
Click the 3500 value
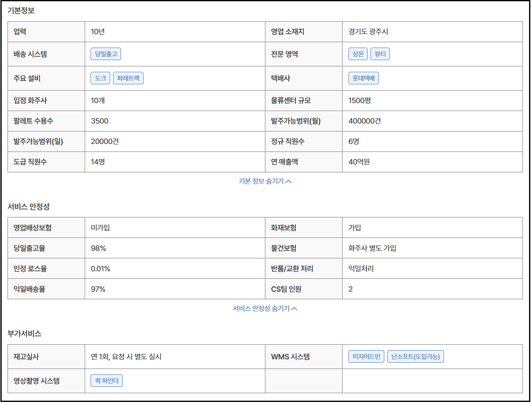click(x=99, y=121)
